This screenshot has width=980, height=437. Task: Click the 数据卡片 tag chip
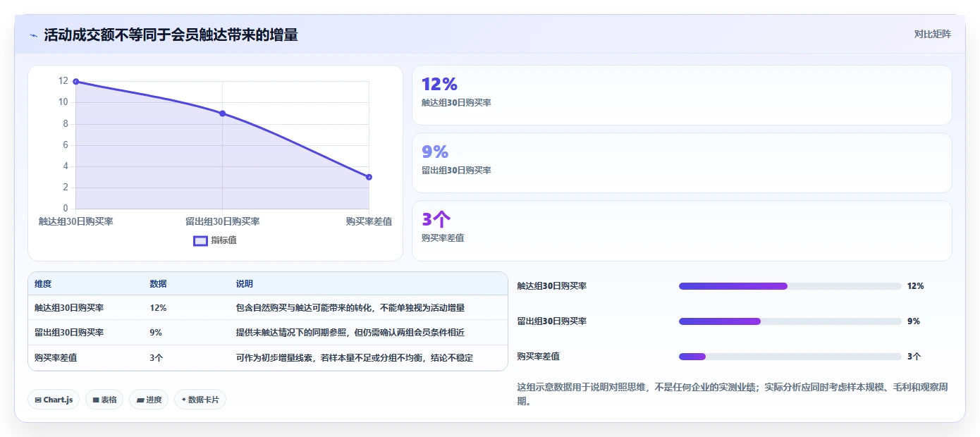tap(200, 400)
